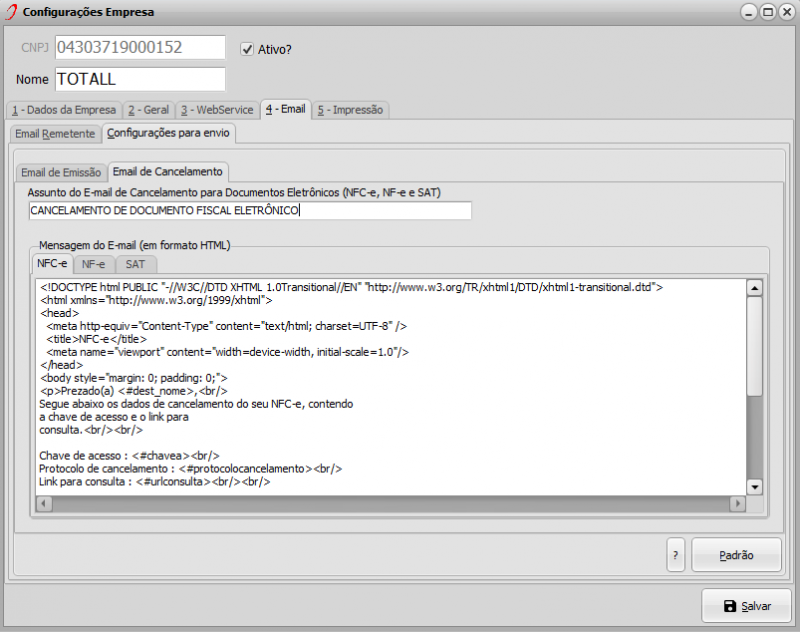
Task: Click the question mark help button
Action: [x=676, y=554]
